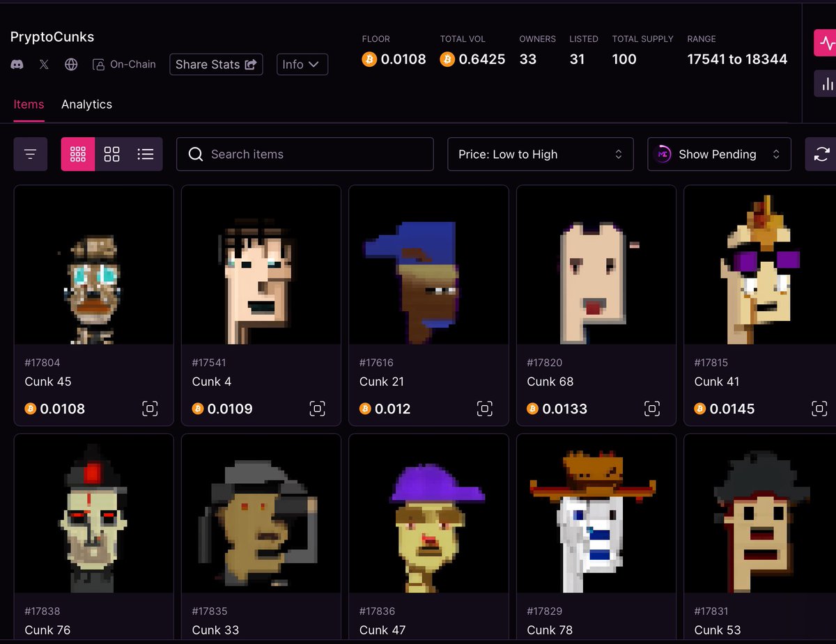Click the Cunk 41 title
The width and height of the screenshot is (836, 644).
(x=717, y=382)
